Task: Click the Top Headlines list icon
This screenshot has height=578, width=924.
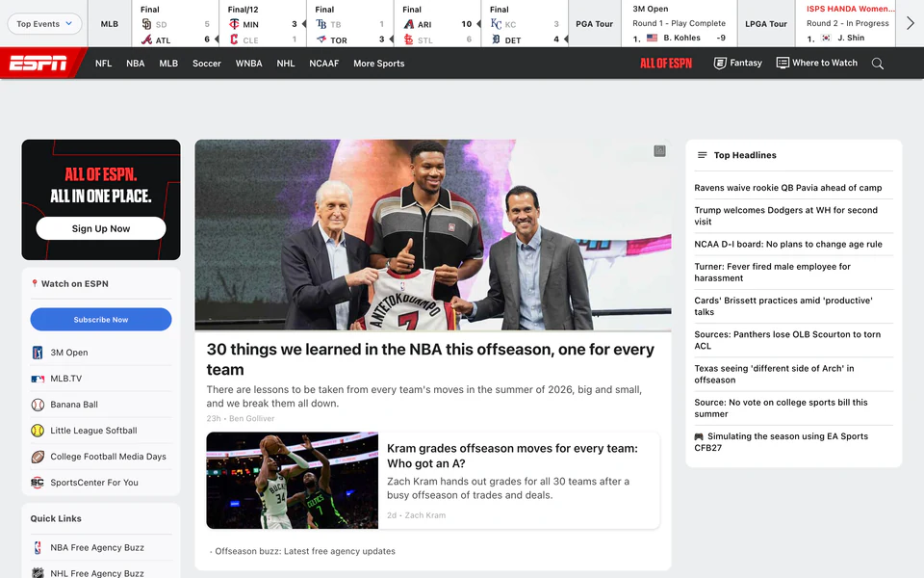Action: 702,155
